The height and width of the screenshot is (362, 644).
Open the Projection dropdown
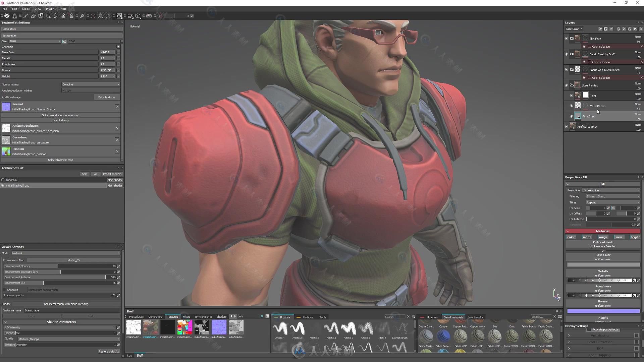click(x=611, y=190)
